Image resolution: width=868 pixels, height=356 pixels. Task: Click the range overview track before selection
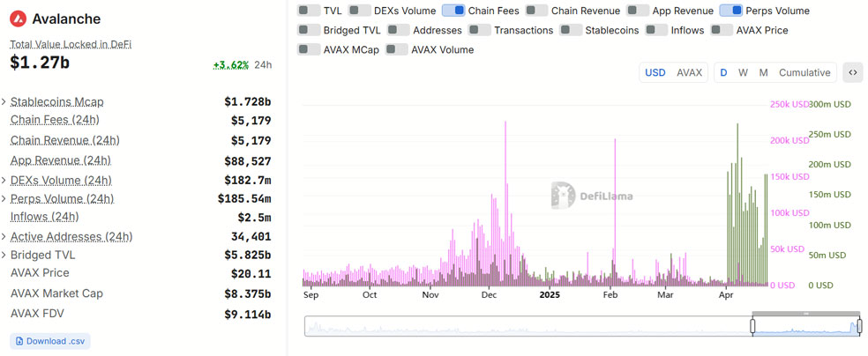528,326
